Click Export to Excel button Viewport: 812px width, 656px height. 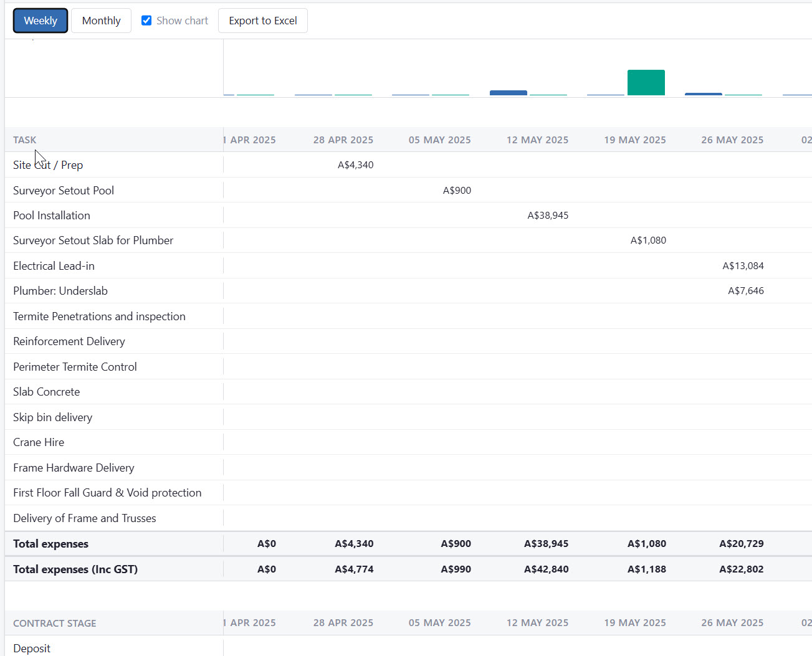pyautogui.click(x=262, y=21)
